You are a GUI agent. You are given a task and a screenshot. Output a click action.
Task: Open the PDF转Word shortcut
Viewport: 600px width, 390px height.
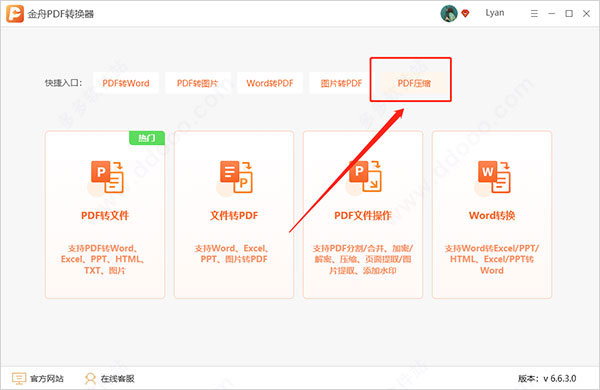coord(126,83)
